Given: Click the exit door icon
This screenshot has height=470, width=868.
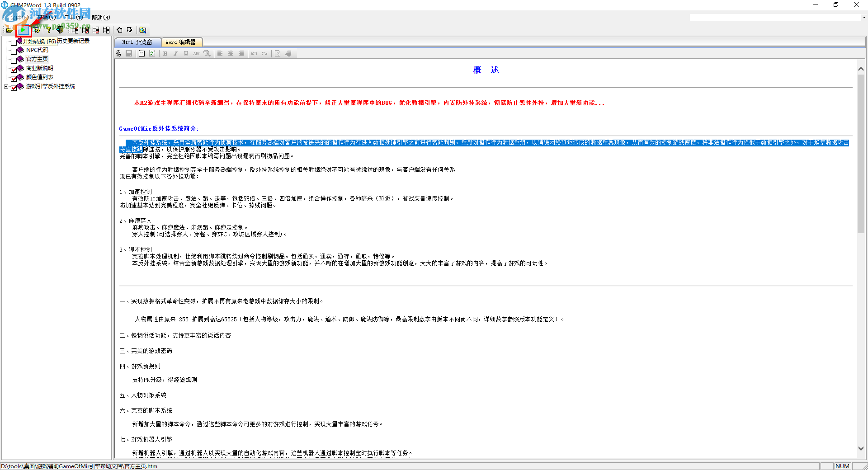Looking at the screenshot, I should coord(60,30).
